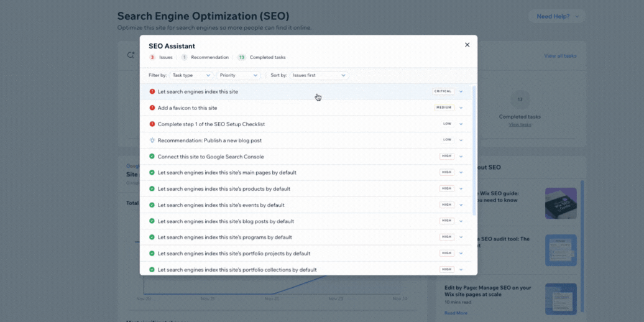Expand the blog posts indexing task chevron
The image size is (644, 322).
pyautogui.click(x=461, y=221)
